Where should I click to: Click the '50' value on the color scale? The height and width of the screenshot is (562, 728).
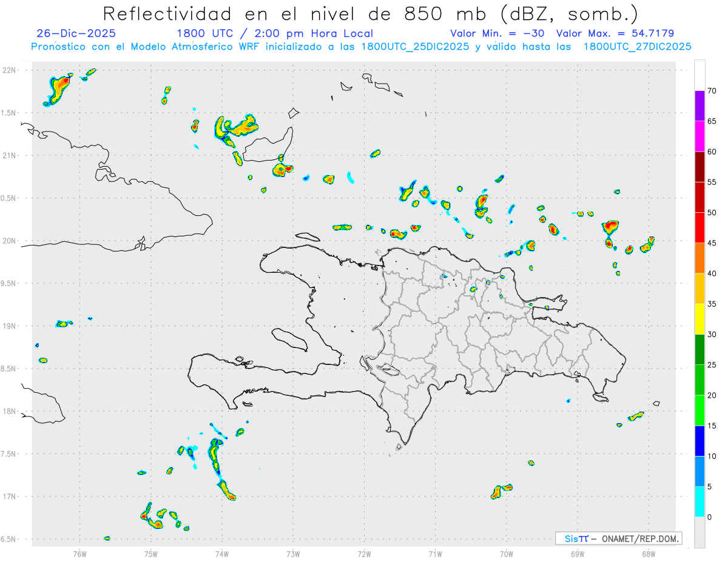click(x=712, y=213)
